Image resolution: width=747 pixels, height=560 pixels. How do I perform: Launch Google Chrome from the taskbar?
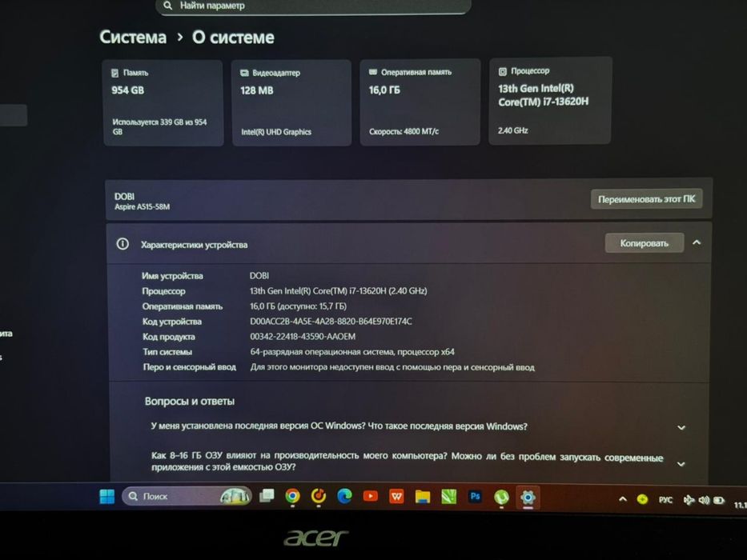(292, 497)
